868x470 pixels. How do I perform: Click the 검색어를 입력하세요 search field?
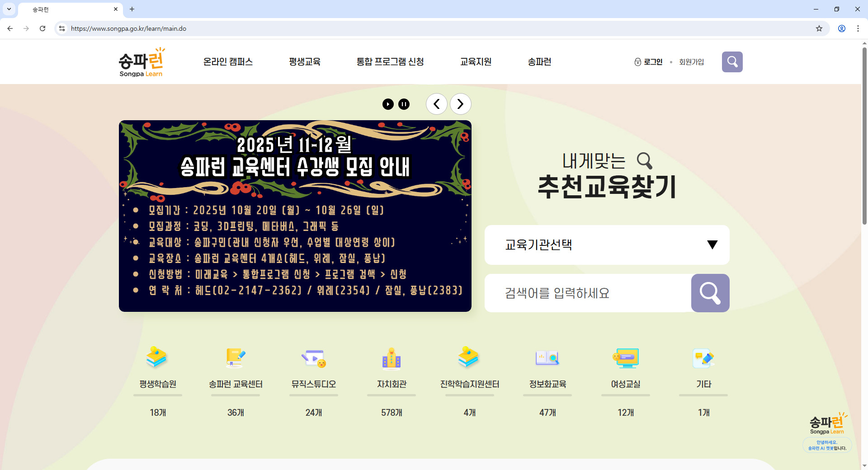pyautogui.click(x=588, y=293)
